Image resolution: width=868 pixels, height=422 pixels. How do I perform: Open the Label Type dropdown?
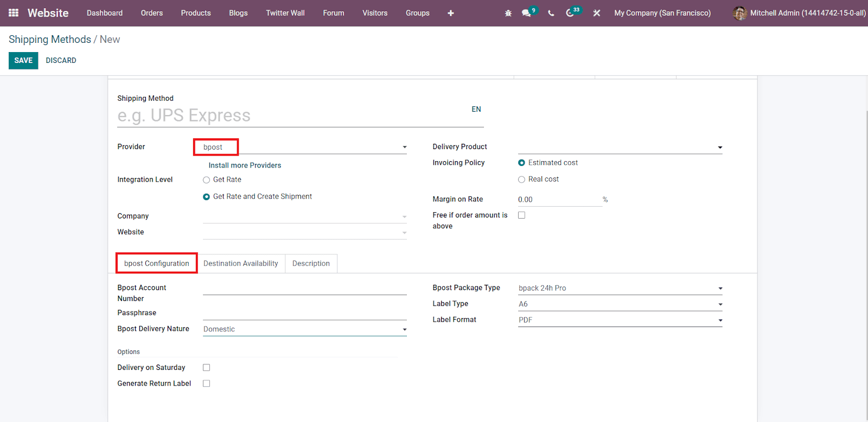point(620,304)
